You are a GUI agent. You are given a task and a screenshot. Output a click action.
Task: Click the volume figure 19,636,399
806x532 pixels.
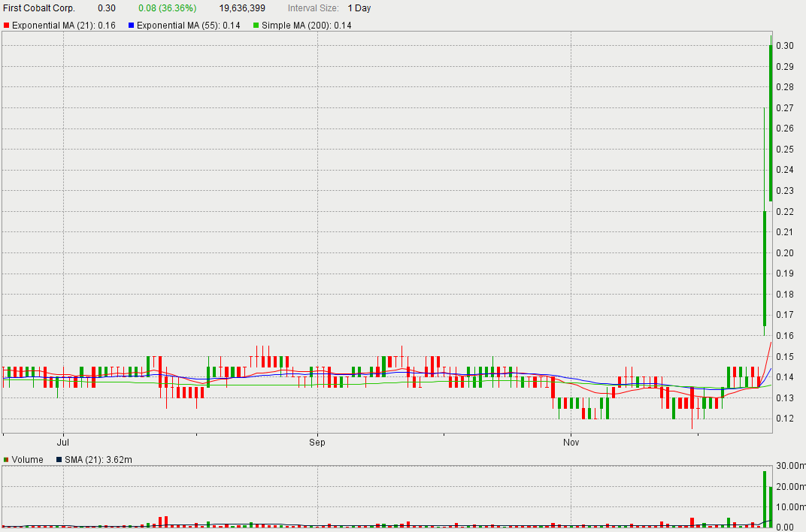point(242,8)
